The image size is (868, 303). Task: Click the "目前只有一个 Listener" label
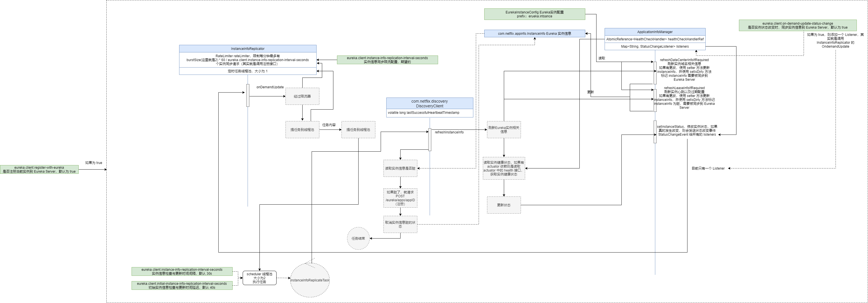[x=708, y=168]
